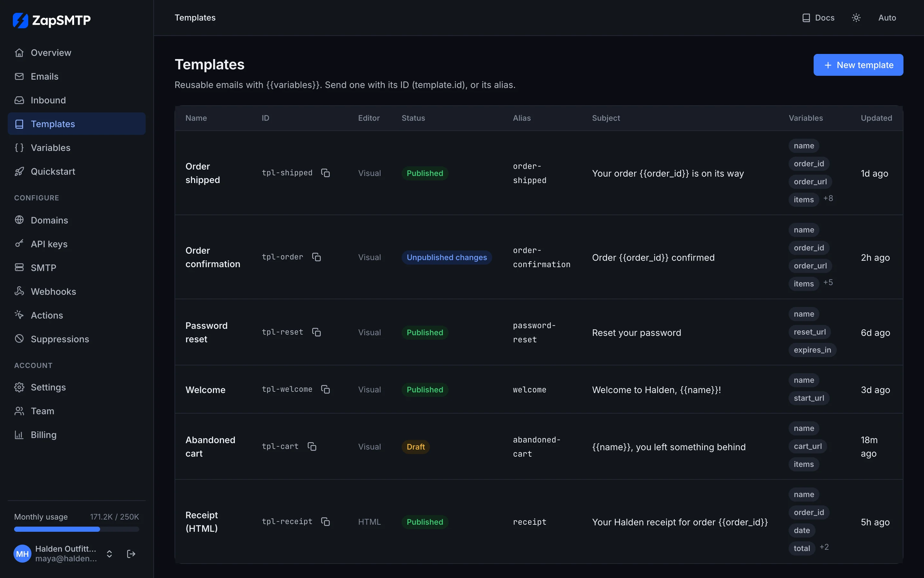Click the sign out icon

pyautogui.click(x=131, y=554)
